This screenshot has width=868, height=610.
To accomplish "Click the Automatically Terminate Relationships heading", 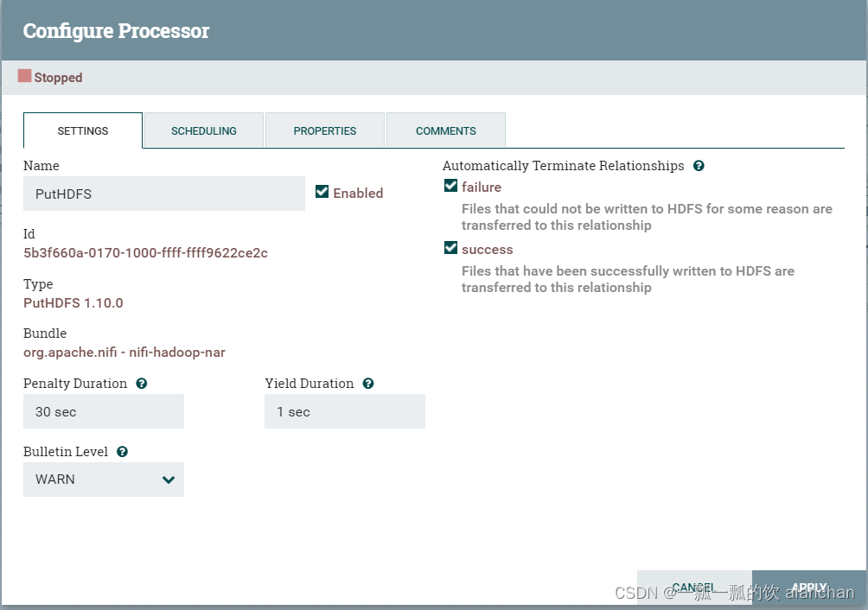I will click(563, 166).
